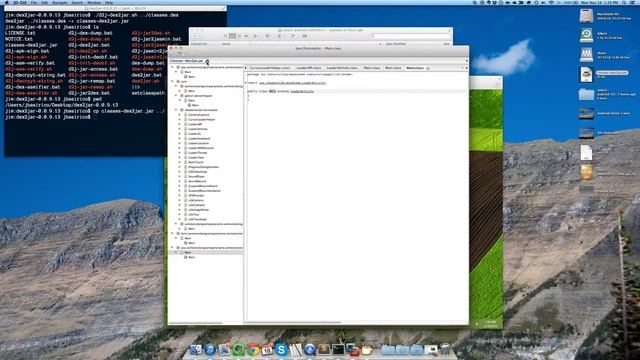
Task: Select s3eCamera class in tree
Action: pos(196,200)
